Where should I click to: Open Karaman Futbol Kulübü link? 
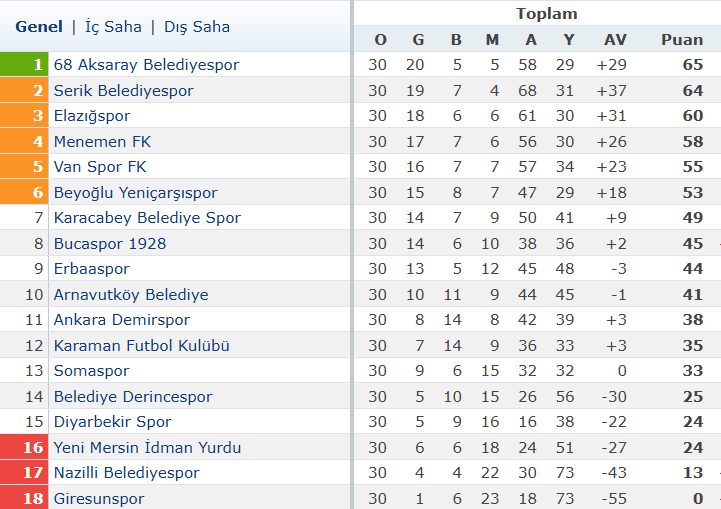[x=142, y=346]
